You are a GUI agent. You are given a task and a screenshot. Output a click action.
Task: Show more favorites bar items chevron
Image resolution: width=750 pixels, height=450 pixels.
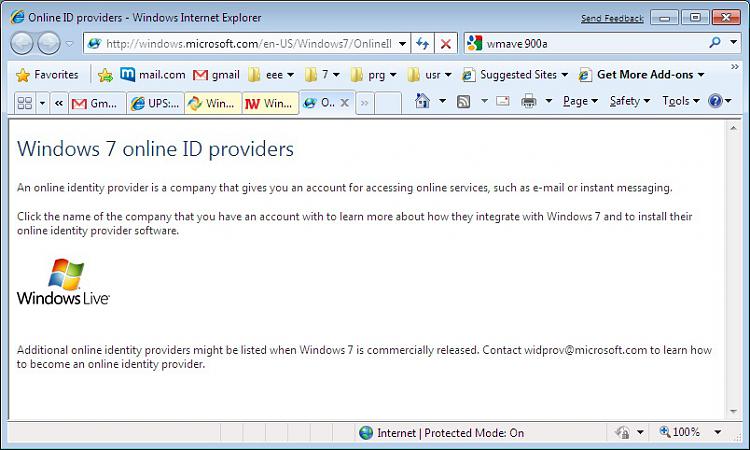pos(735,67)
